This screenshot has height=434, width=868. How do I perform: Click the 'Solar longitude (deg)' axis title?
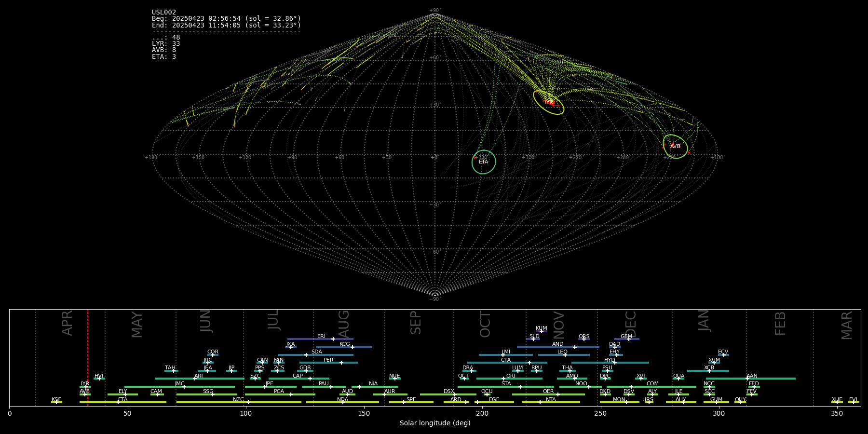tap(435, 423)
